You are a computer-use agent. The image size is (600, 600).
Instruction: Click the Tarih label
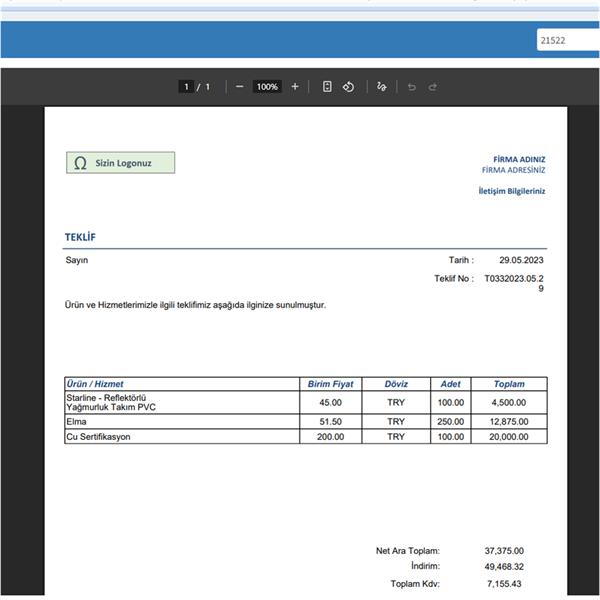pos(461,260)
